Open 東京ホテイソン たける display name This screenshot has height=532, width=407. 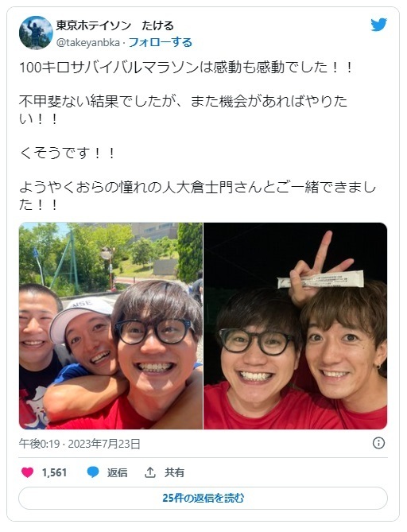[115, 25]
